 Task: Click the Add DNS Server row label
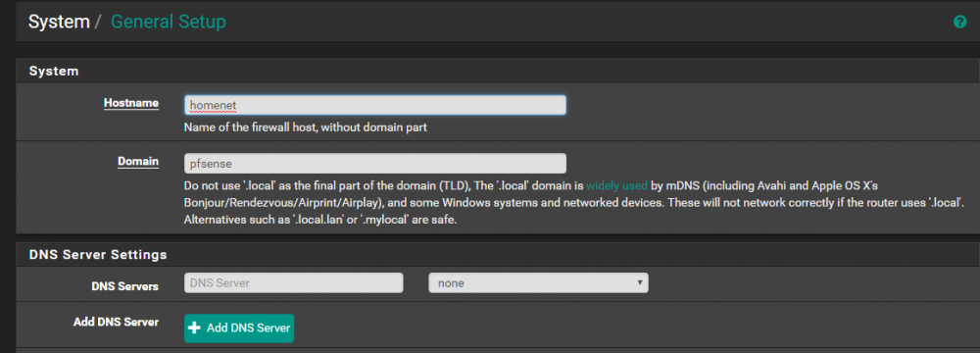[117, 322]
